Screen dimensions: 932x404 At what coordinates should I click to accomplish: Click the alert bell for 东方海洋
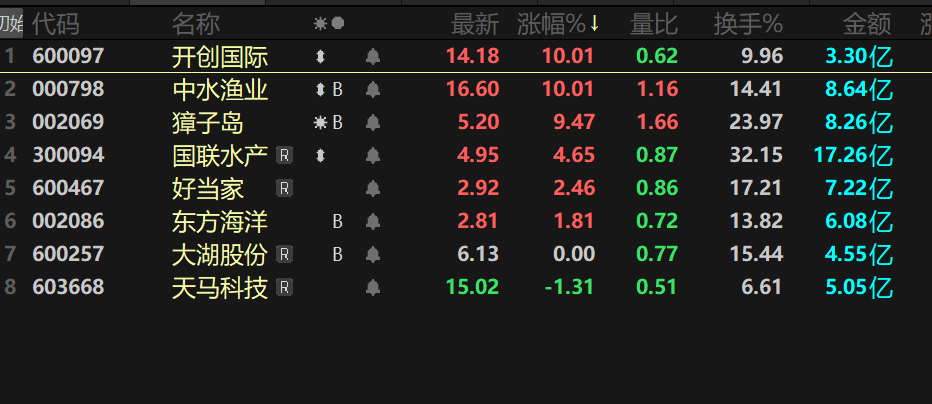coord(373,222)
